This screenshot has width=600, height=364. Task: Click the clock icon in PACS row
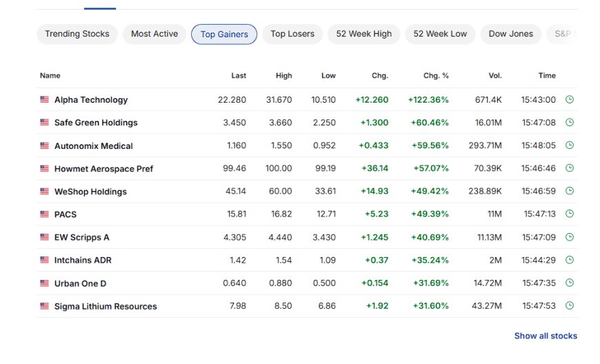[570, 214]
